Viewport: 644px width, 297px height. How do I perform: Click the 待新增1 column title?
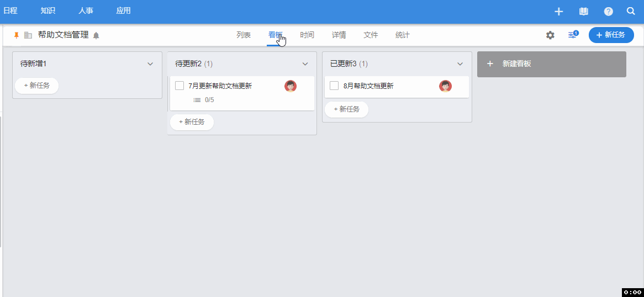pos(33,64)
